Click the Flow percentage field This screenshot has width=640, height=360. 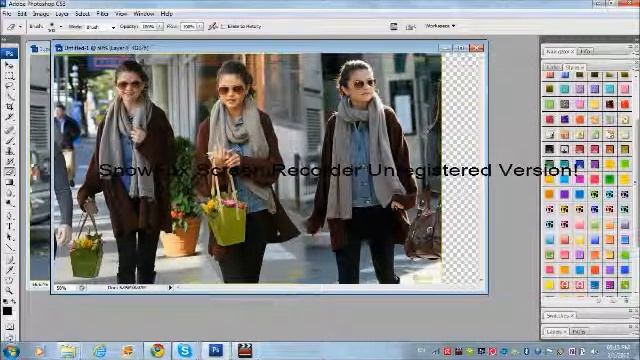click(x=188, y=27)
